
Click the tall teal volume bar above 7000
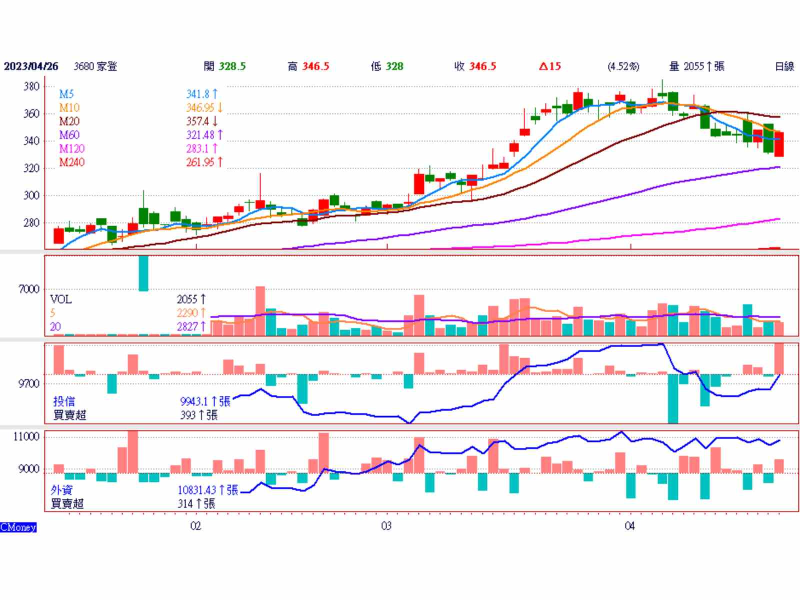point(143,273)
